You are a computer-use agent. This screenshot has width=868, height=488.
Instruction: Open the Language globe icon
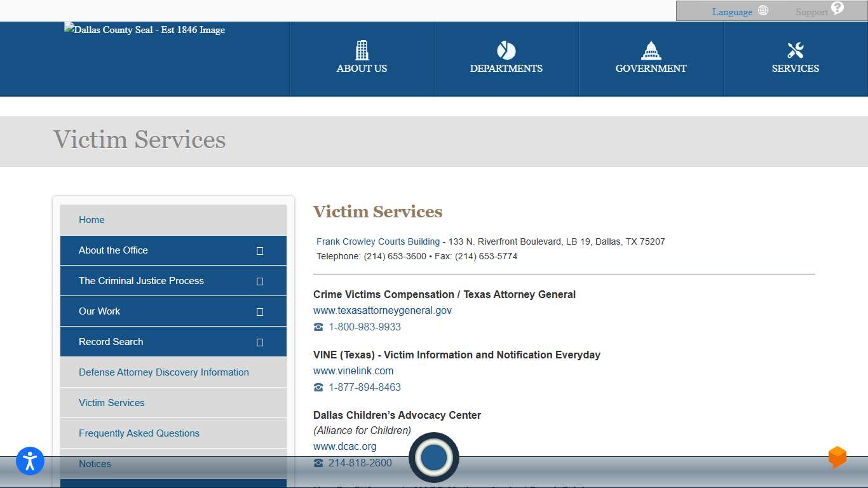(763, 10)
